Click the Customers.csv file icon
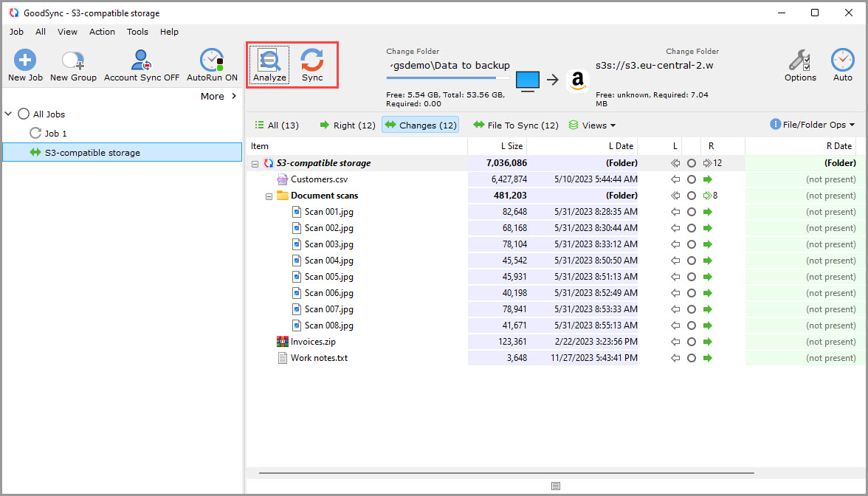The width and height of the screenshot is (868, 496). click(282, 179)
